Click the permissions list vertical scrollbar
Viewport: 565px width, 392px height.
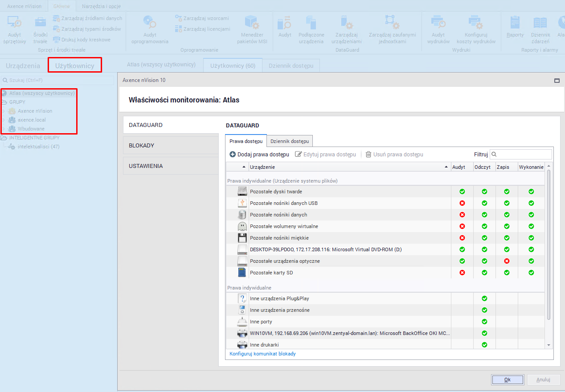(549, 245)
